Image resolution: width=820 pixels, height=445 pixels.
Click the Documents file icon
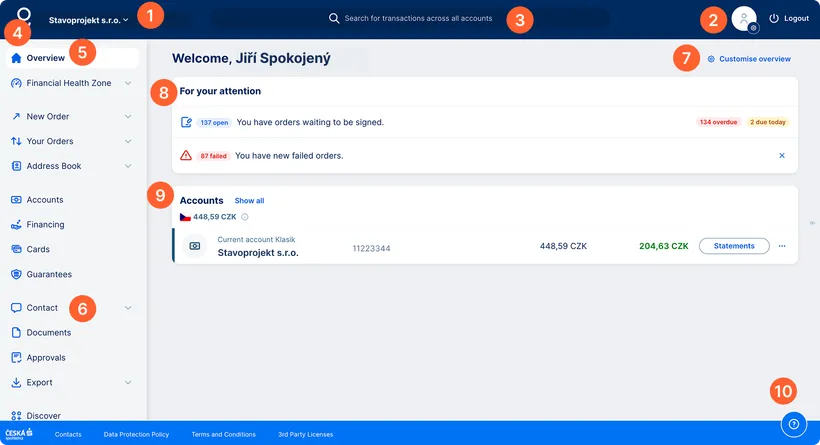point(16,333)
